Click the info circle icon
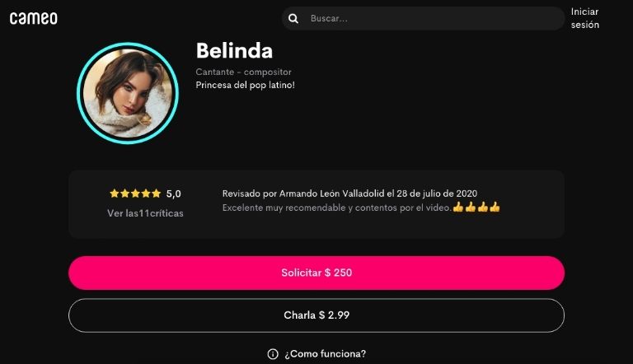633x364 pixels. pos(273,354)
